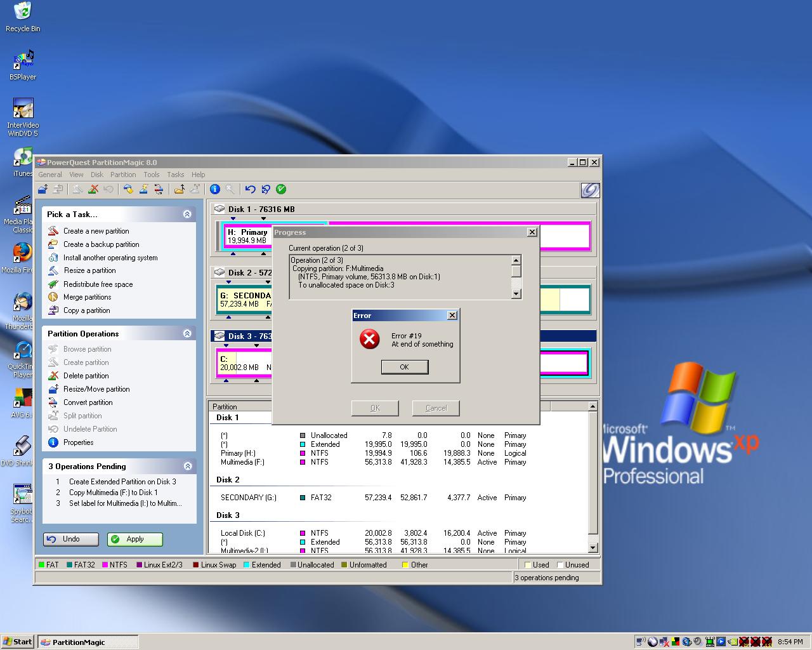Close the Error dialog with its X
Viewport: 812px width, 650px height.
click(452, 315)
